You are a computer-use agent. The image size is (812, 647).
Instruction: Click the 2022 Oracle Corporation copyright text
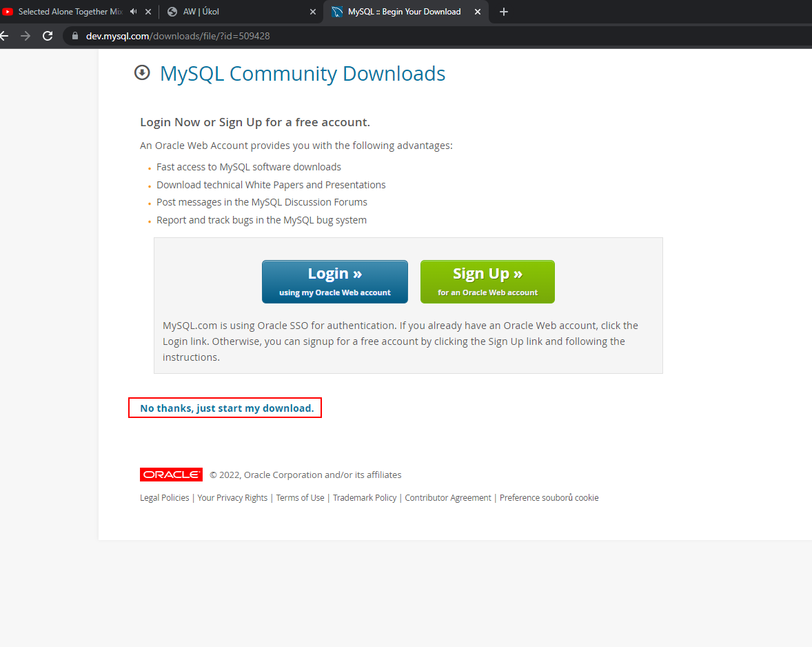point(305,475)
